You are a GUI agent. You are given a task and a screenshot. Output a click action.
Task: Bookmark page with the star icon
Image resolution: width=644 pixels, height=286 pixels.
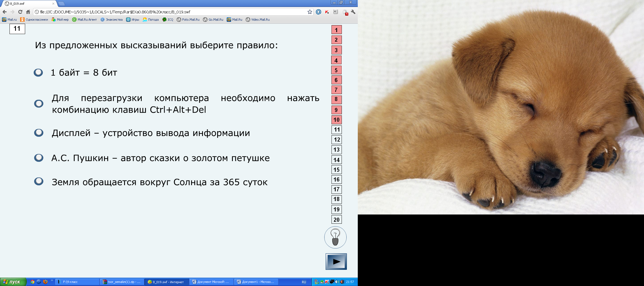pos(310,12)
